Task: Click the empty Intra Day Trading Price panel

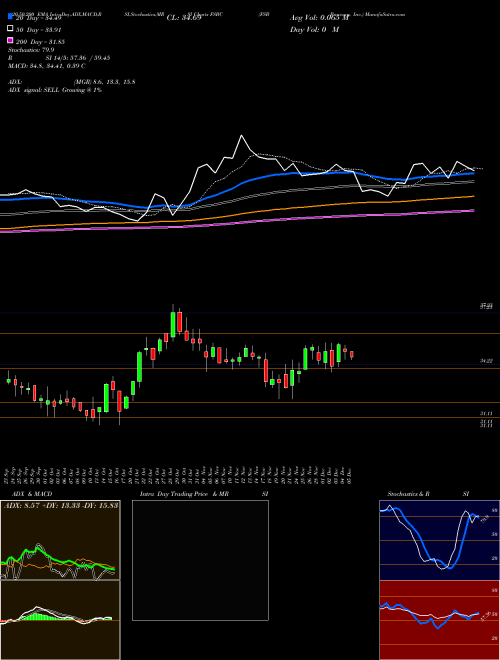Action: (200, 560)
